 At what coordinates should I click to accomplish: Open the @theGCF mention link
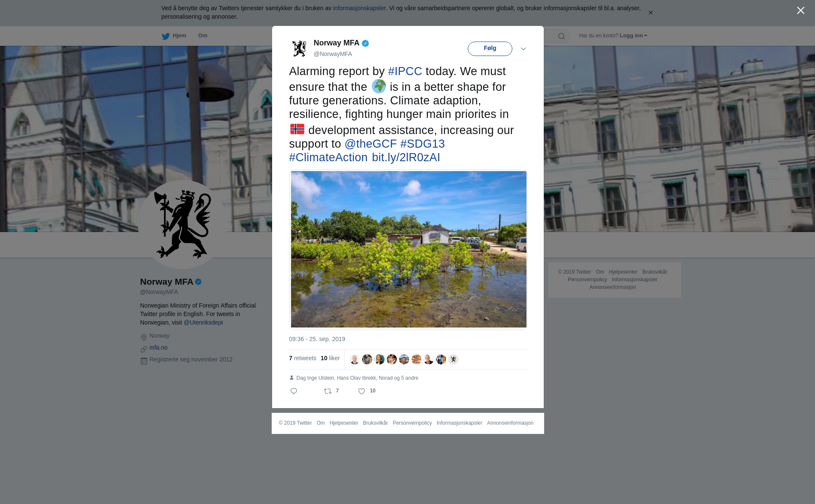pyautogui.click(x=371, y=144)
